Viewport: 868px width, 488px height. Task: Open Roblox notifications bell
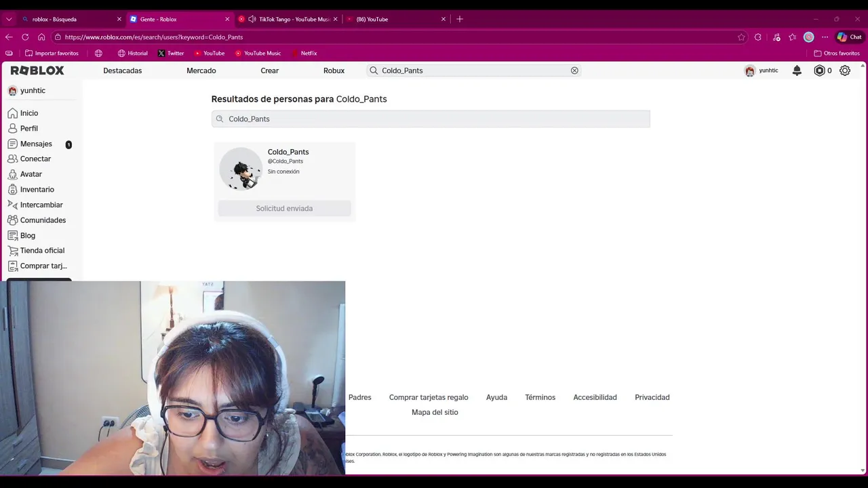point(797,70)
